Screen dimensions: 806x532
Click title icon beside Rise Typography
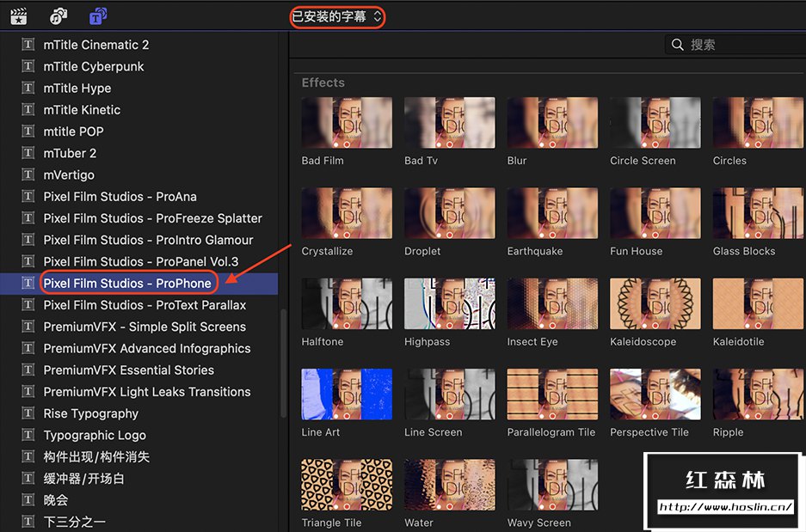28,413
